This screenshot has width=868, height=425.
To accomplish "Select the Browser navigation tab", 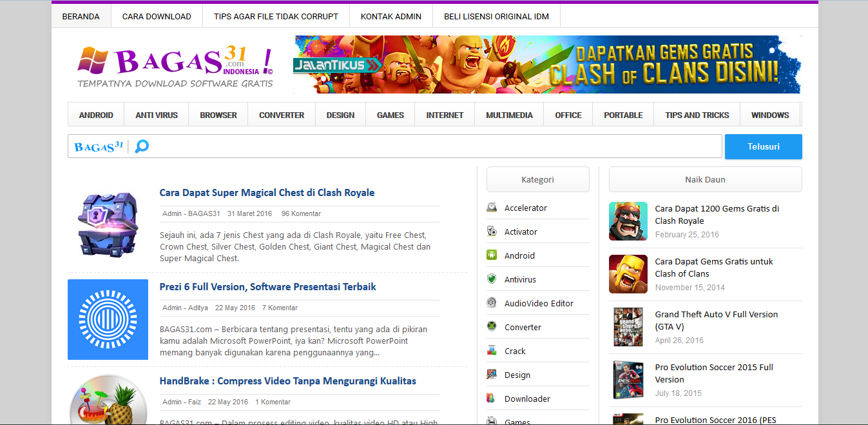I will tap(218, 115).
